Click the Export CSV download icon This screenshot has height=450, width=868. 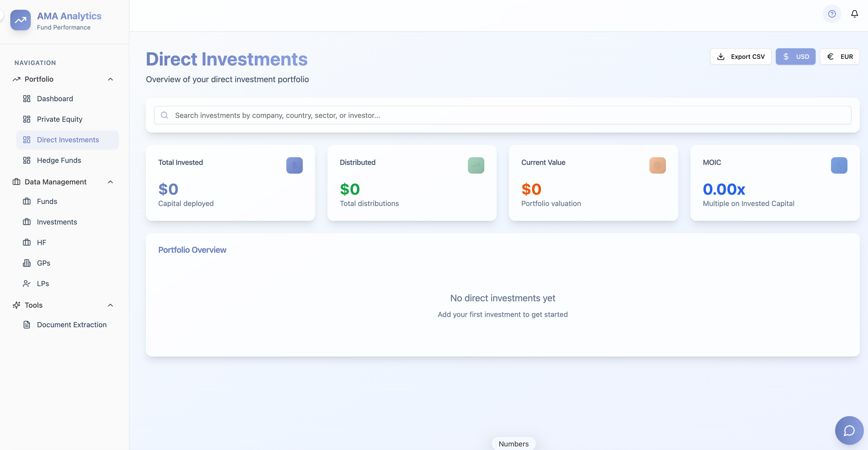click(x=721, y=57)
